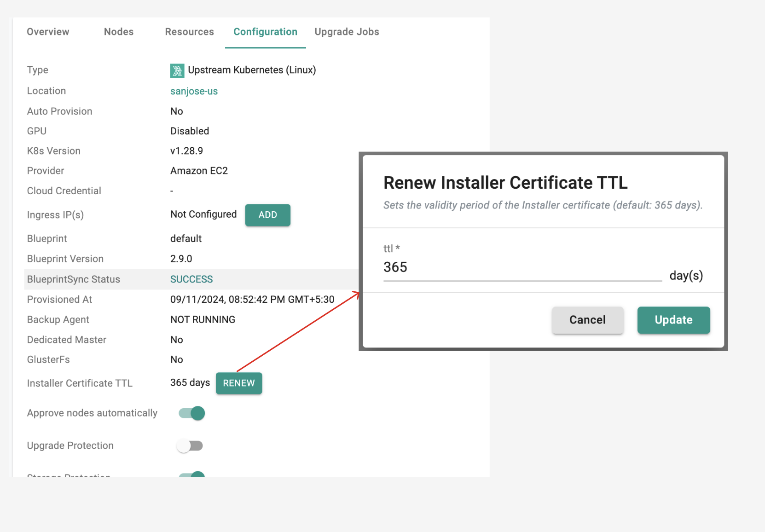Screen dimensions: 765x532
Task: Open the sanjose-us location link
Action: (x=194, y=91)
